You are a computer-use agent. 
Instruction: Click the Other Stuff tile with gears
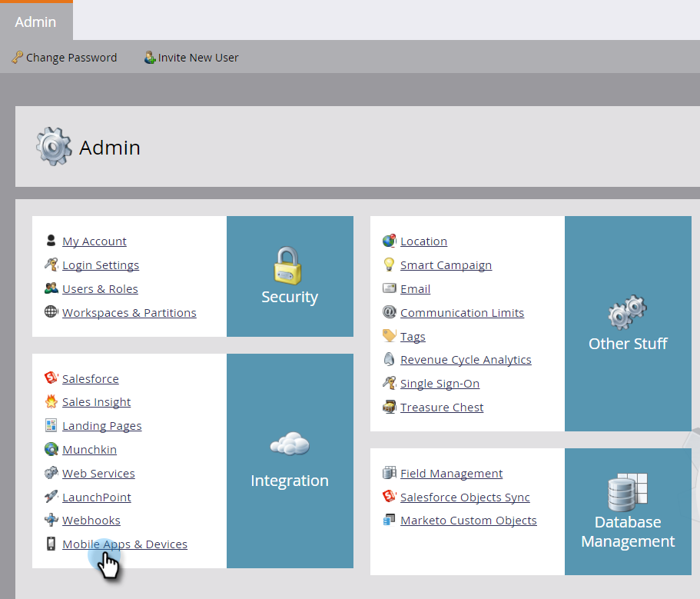tap(628, 324)
